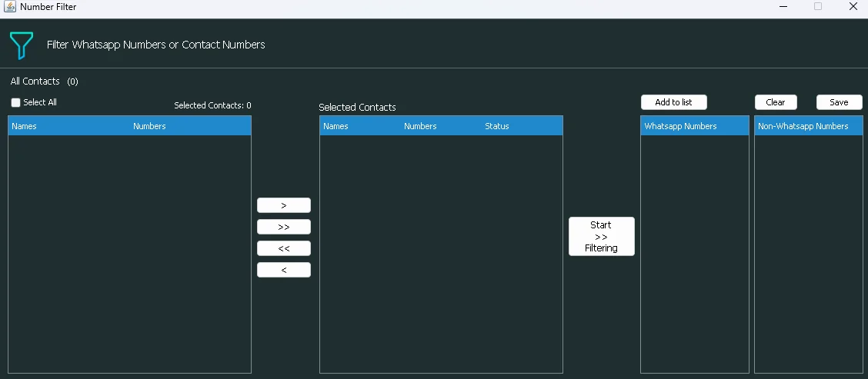This screenshot has width=868, height=379.
Task: Click Names header in Selected Contacts table
Action: [360, 126]
